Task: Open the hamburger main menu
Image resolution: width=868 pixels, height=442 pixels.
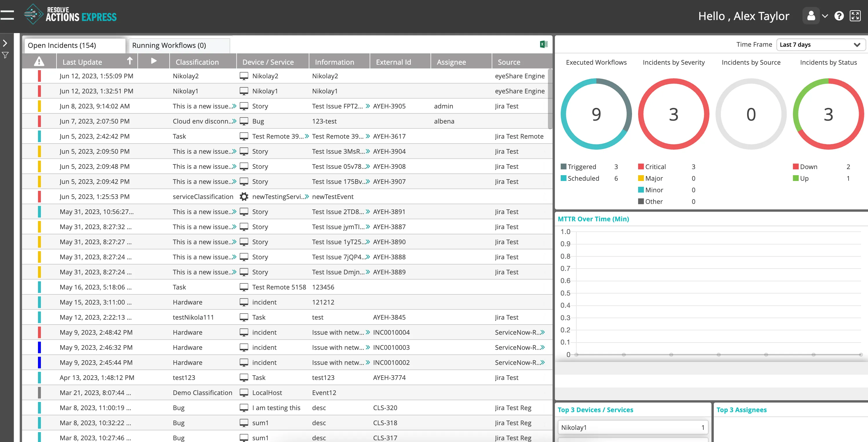Action: tap(8, 15)
